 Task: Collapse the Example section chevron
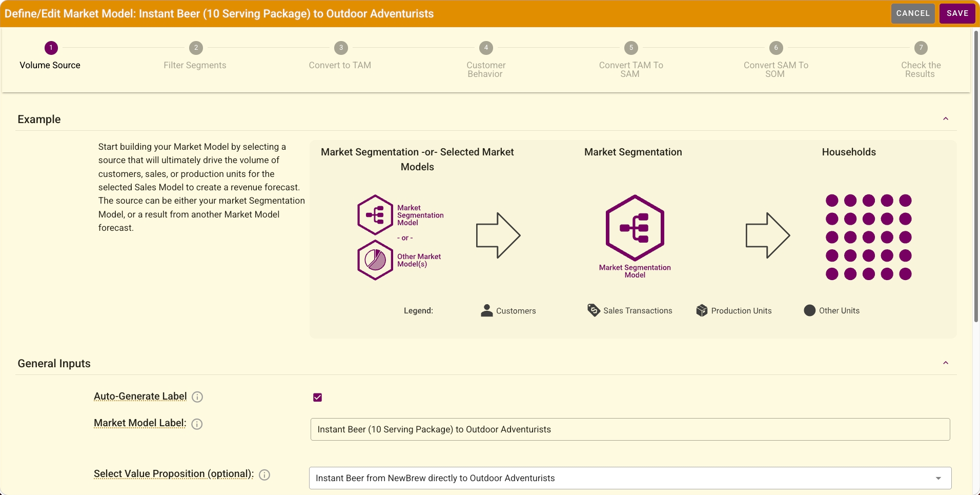pos(946,119)
